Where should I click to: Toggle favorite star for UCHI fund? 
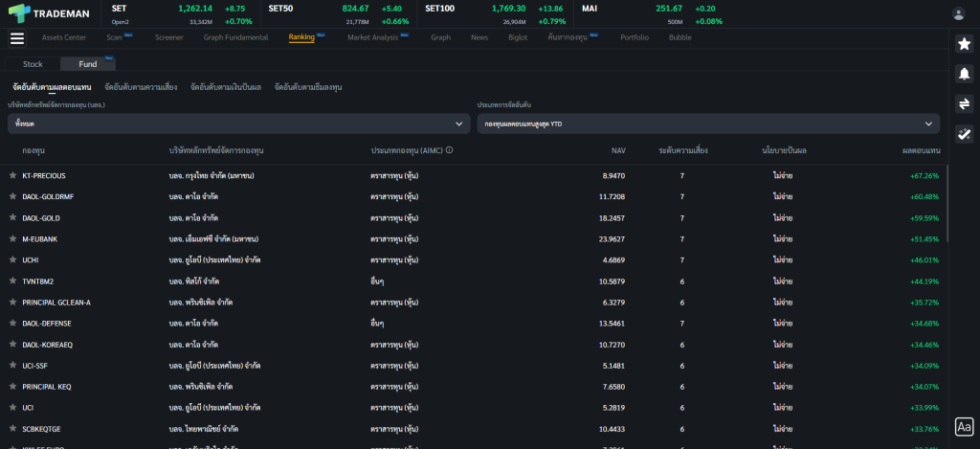(x=12, y=260)
